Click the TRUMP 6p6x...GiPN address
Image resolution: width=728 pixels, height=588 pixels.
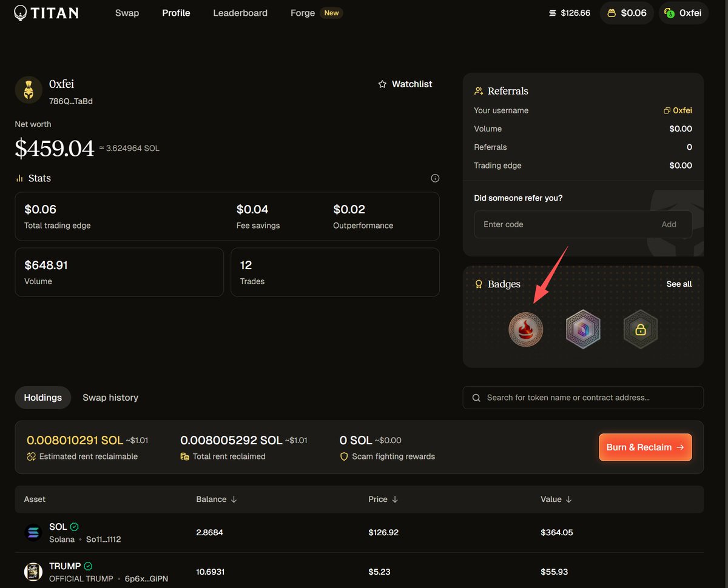pyautogui.click(x=147, y=579)
